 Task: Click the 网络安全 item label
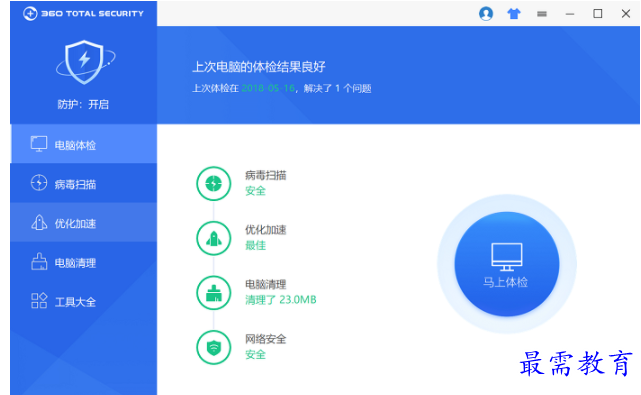tap(265, 339)
